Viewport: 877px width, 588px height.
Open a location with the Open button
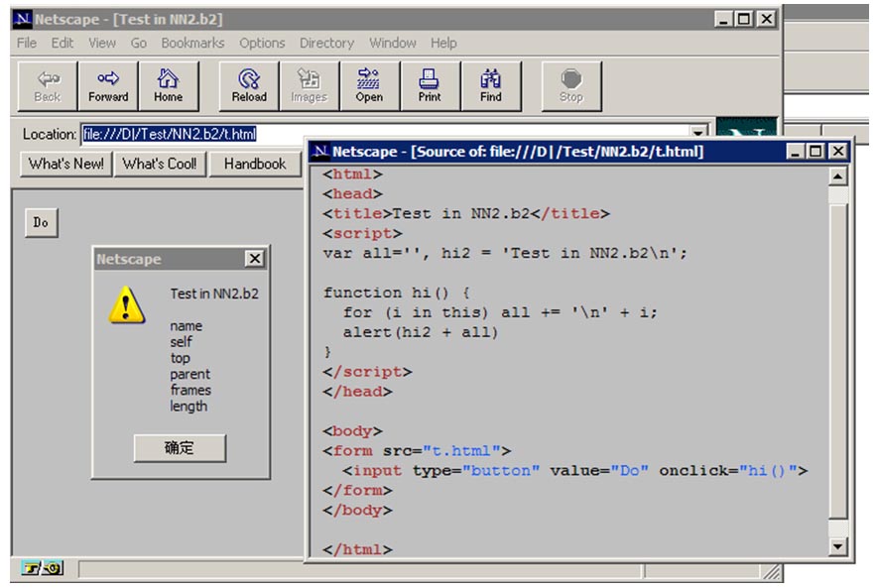(370, 86)
